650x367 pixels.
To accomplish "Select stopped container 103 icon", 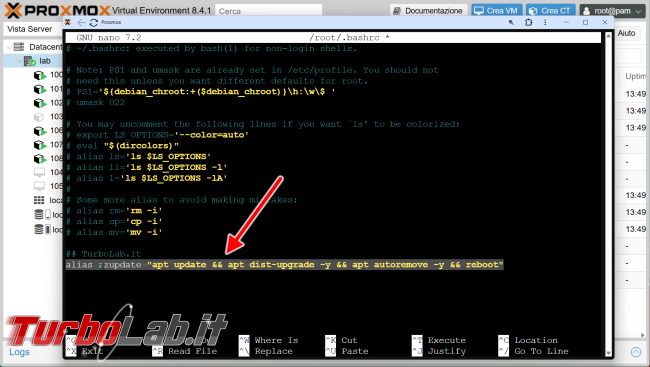I will 39,117.
